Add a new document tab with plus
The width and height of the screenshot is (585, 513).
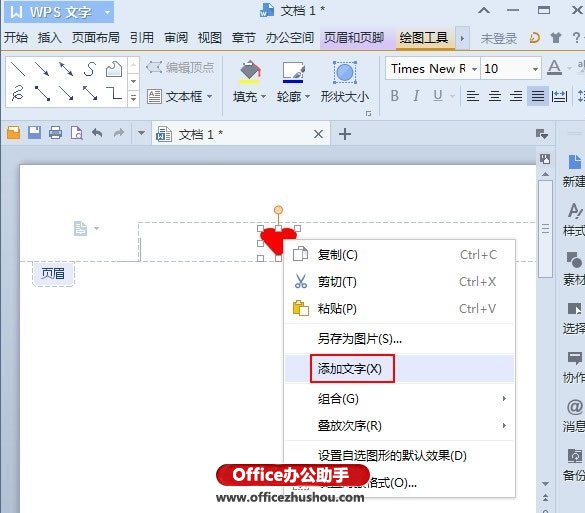point(345,134)
